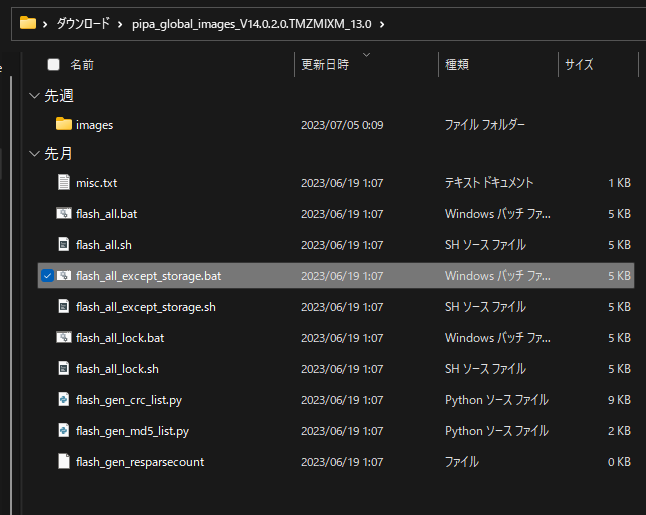Click the ファイル type of flash_gen_resparsecount

[x=462, y=462]
